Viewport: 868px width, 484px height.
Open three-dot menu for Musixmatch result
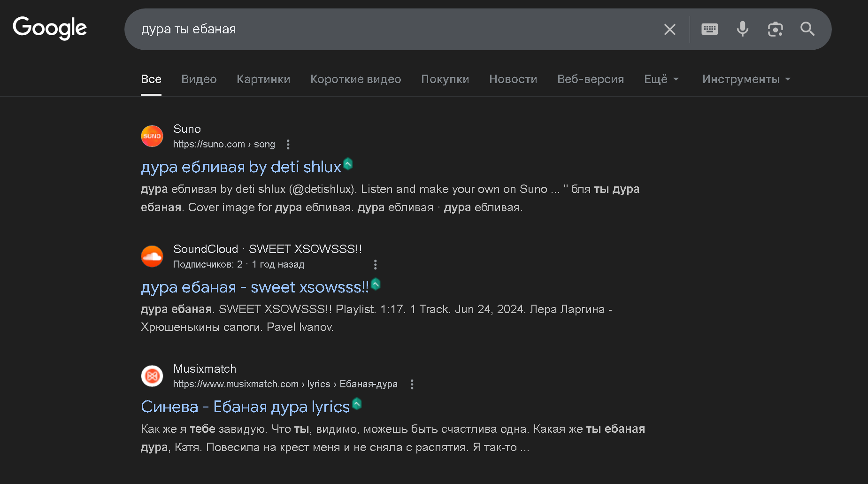[x=412, y=384]
